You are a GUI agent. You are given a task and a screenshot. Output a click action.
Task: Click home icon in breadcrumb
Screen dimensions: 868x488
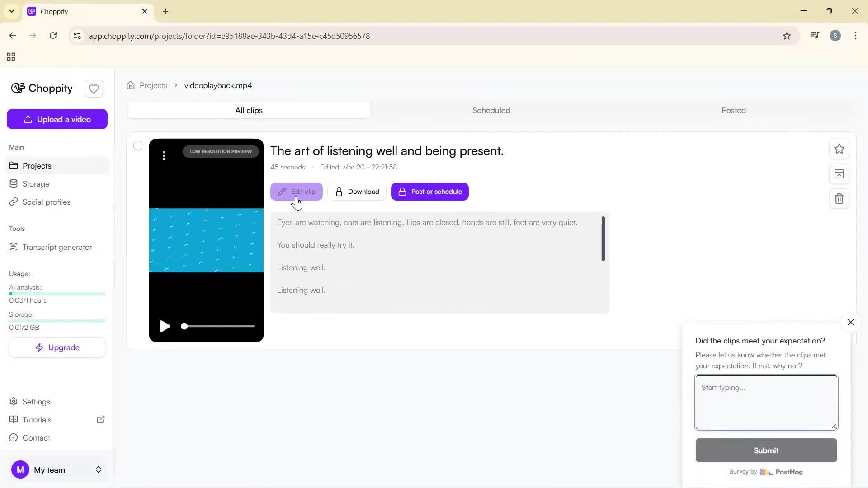(131, 85)
